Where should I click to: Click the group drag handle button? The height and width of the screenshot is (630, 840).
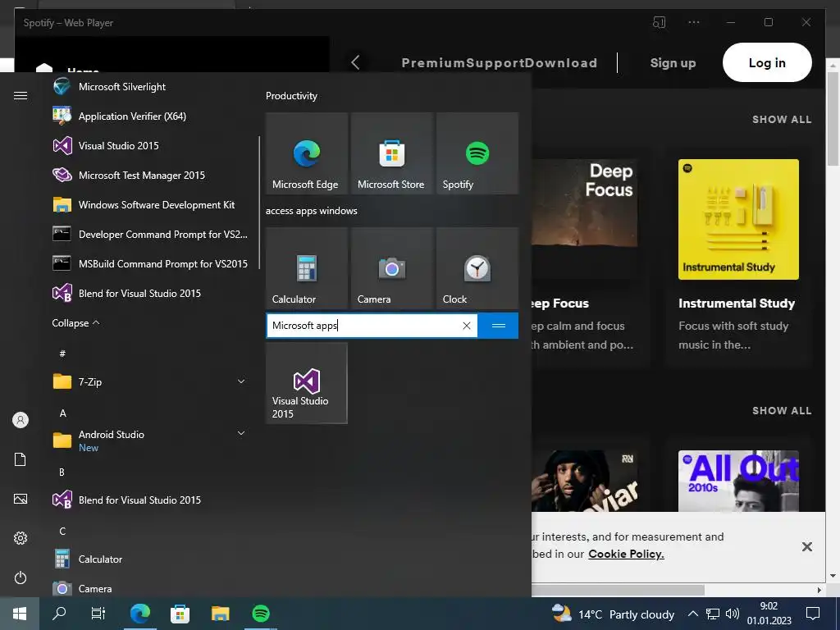pos(498,326)
